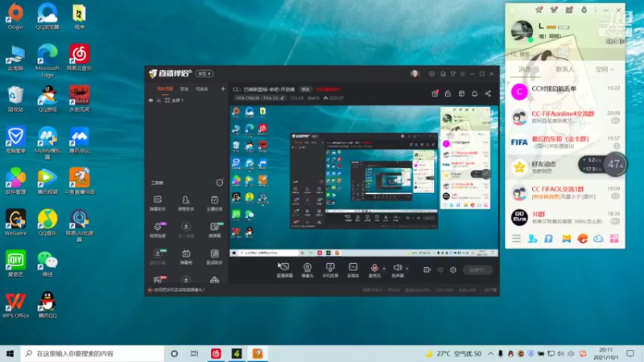Add a new scene with plus button

tap(223, 88)
